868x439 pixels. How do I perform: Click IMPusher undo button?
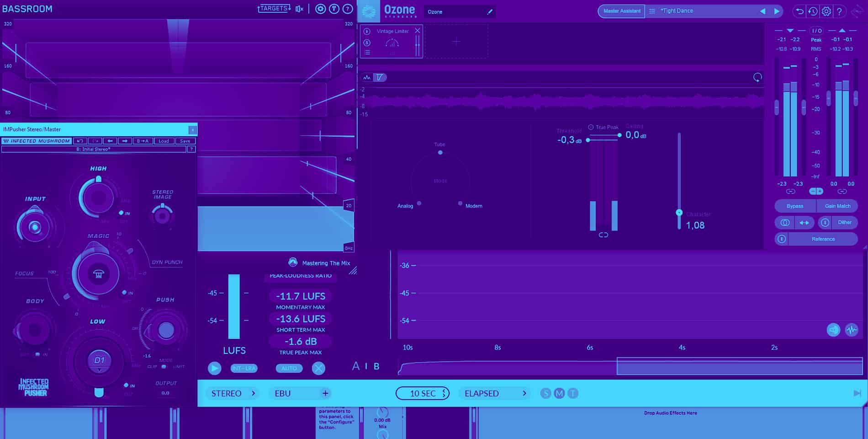click(x=80, y=141)
